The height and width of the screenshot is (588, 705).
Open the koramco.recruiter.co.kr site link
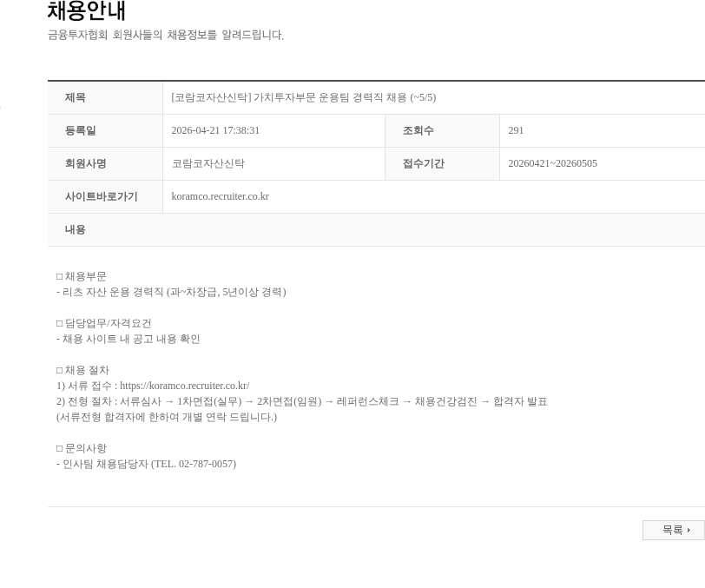click(x=220, y=196)
